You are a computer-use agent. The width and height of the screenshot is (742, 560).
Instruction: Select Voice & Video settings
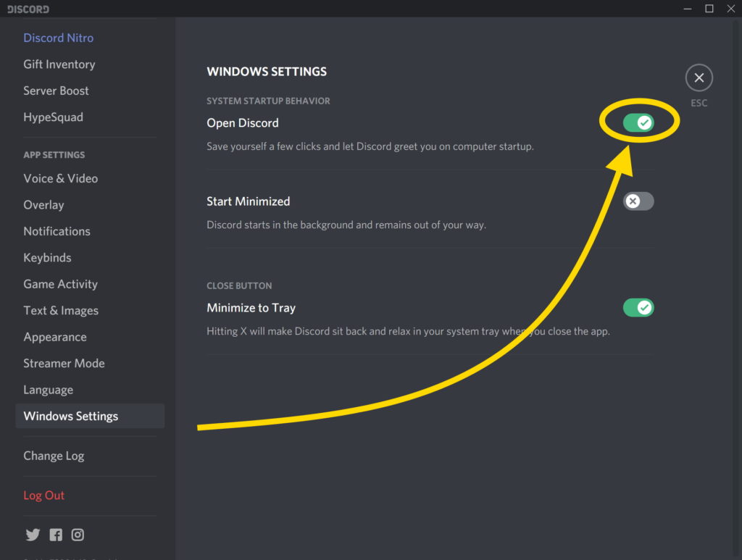pyautogui.click(x=60, y=178)
